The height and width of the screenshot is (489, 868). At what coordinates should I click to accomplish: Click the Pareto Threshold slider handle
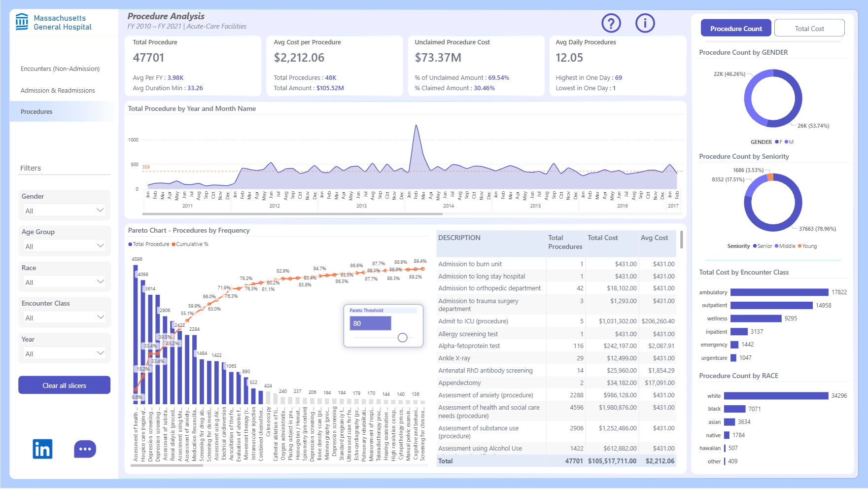coord(403,338)
